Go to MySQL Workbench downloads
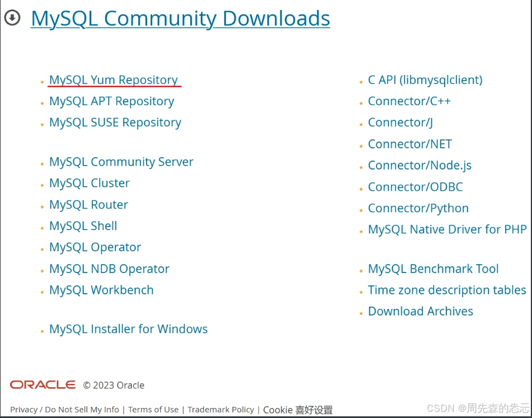Screen dimensions: 532x418 [101, 290]
